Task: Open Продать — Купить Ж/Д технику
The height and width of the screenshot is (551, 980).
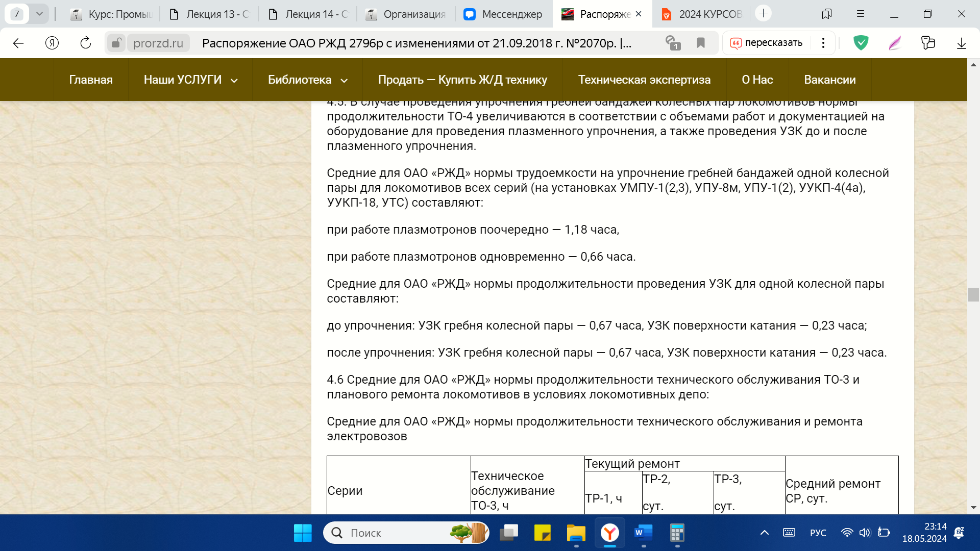Action: coord(462,80)
